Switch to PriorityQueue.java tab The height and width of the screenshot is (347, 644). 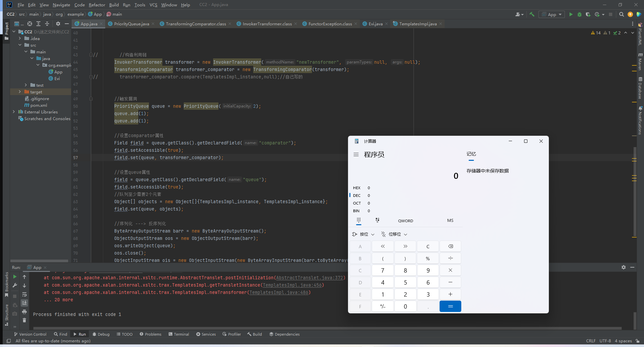tap(131, 24)
